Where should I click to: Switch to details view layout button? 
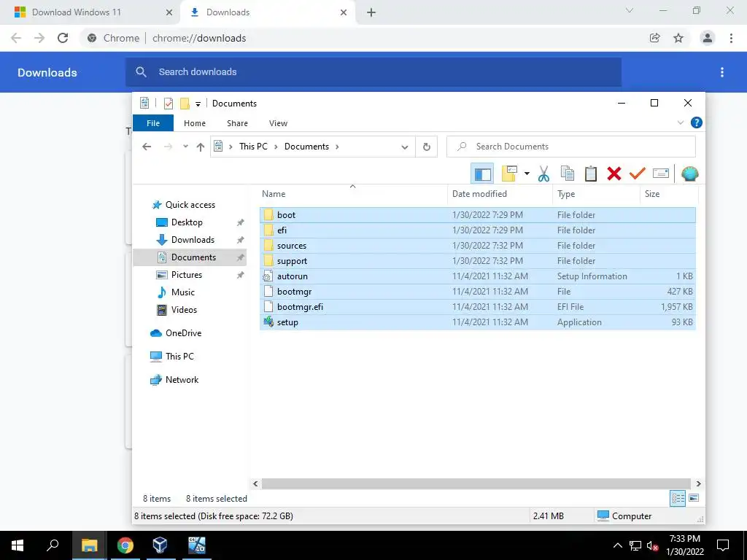click(x=678, y=499)
